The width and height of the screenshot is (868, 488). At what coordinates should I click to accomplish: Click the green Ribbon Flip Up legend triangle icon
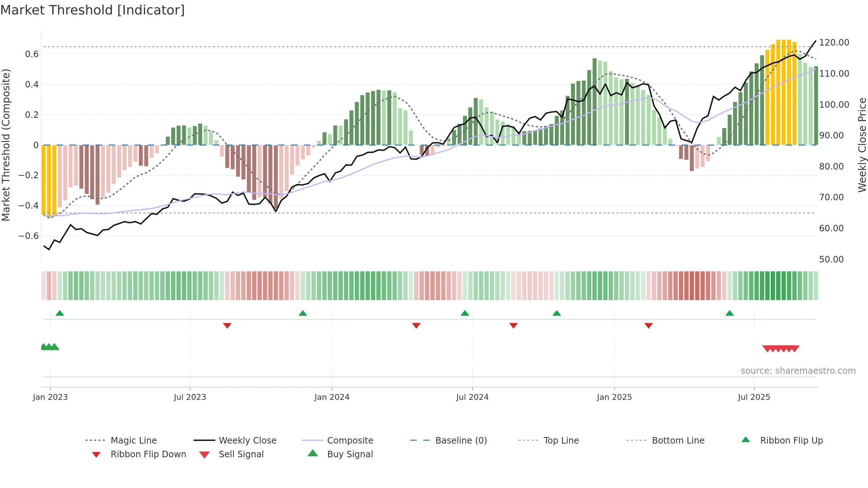tap(746, 440)
